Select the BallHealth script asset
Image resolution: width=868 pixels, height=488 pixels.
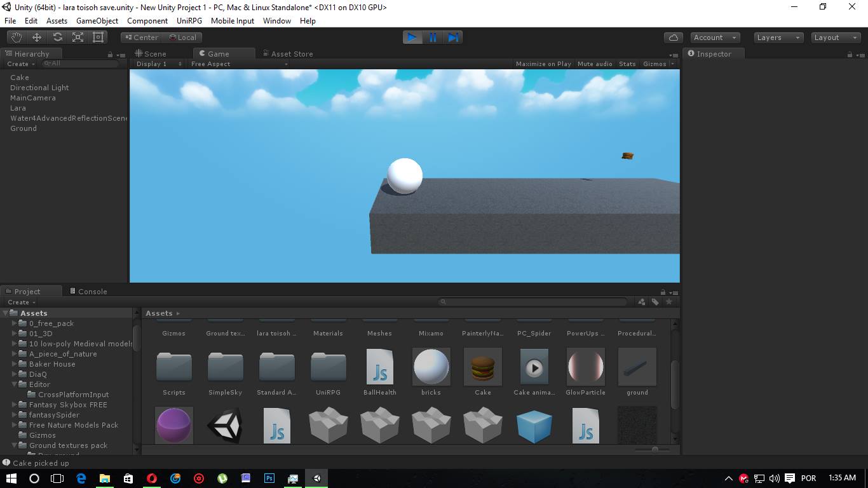coord(380,367)
